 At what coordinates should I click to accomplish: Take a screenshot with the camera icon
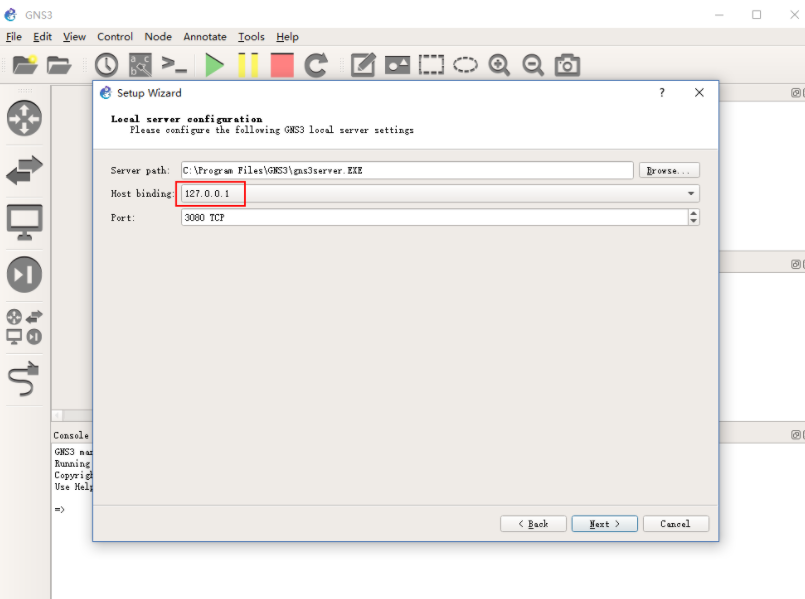tap(567, 65)
